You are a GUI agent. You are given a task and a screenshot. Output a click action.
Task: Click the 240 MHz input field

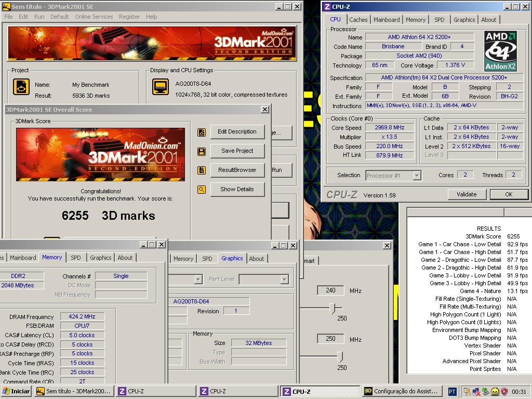(330, 290)
